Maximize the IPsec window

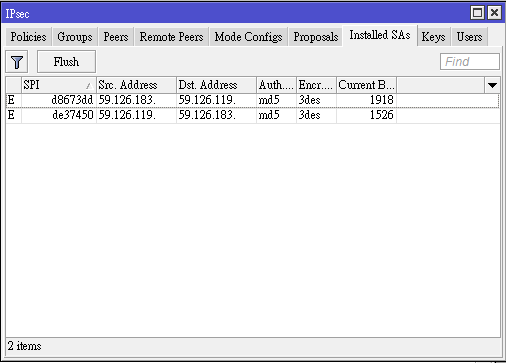point(477,13)
